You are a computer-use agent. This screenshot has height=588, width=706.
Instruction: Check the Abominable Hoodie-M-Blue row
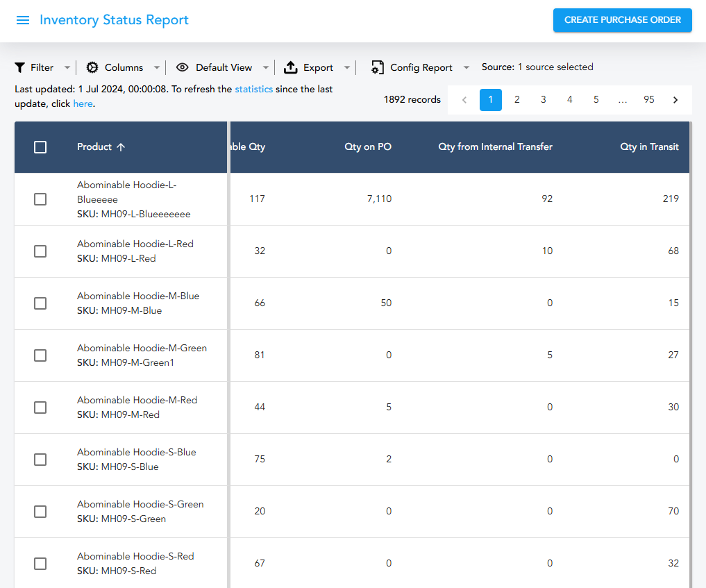[40, 303]
